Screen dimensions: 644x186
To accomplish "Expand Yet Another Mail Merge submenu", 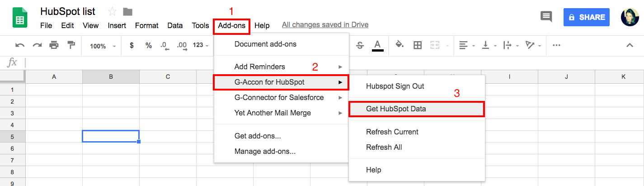I will pyautogui.click(x=282, y=113).
